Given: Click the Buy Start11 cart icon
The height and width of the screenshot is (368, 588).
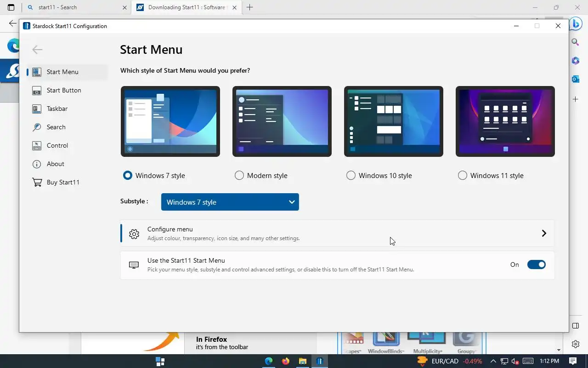Looking at the screenshot, I should [37, 182].
